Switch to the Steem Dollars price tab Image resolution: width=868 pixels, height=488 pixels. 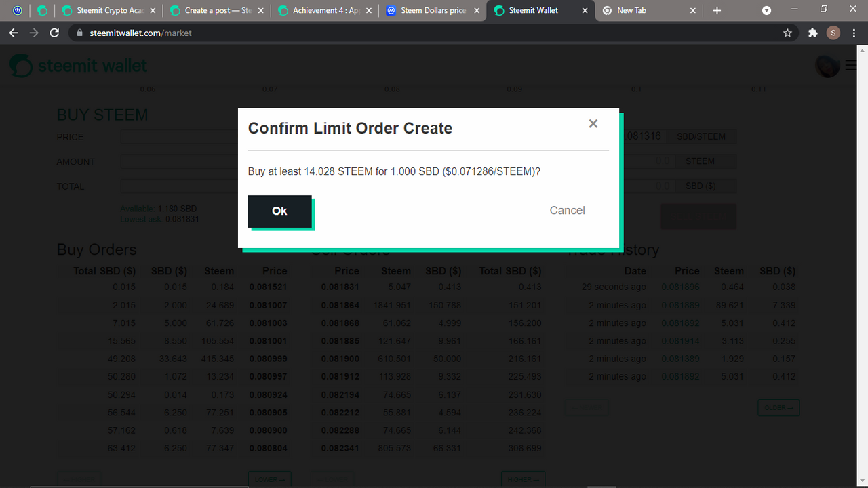pos(433,11)
